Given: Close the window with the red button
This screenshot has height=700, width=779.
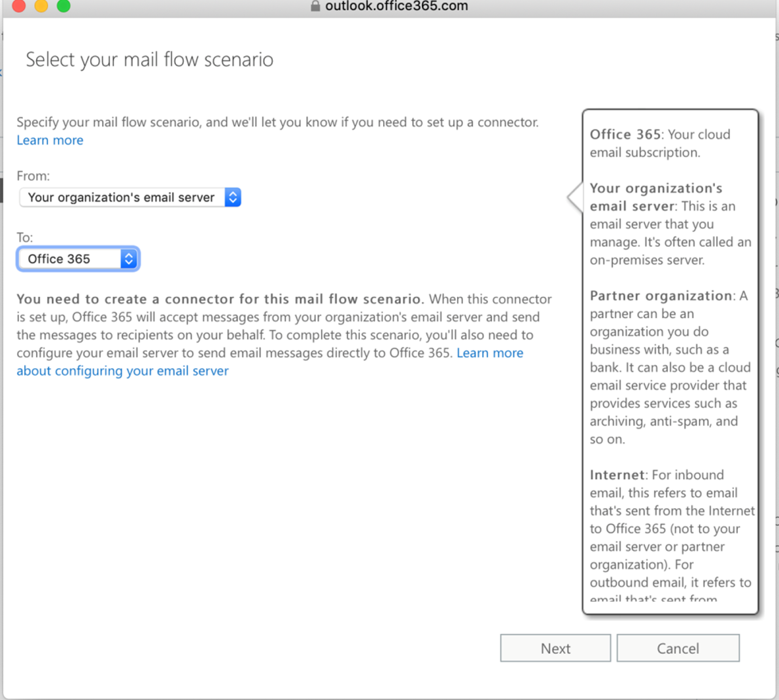Looking at the screenshot, I should 19,5.
